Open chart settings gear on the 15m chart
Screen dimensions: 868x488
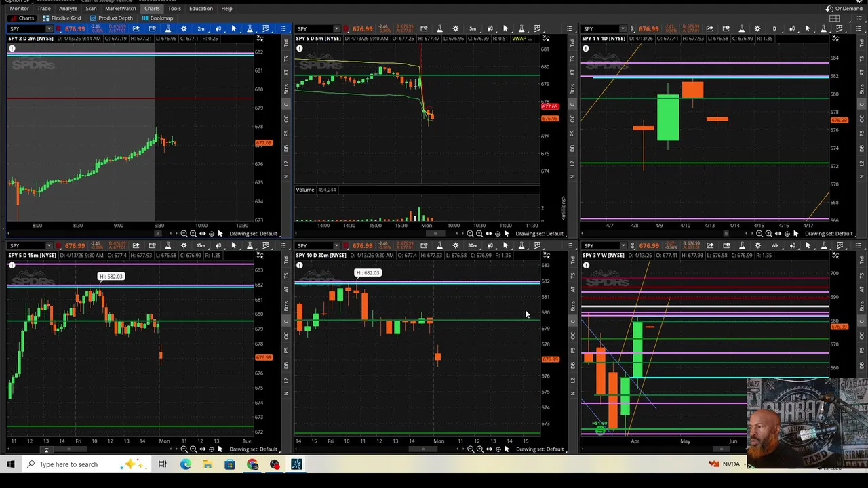184,245
